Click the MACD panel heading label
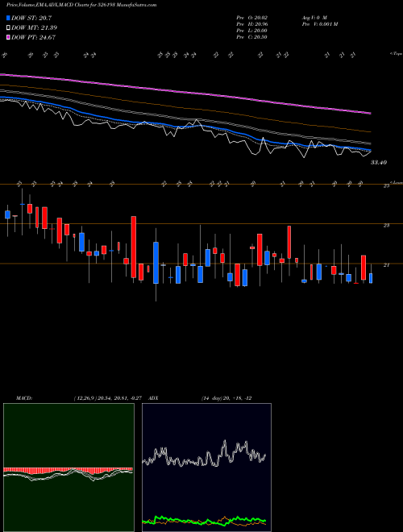This screenshot has height=532, width=403. (23, 398)
